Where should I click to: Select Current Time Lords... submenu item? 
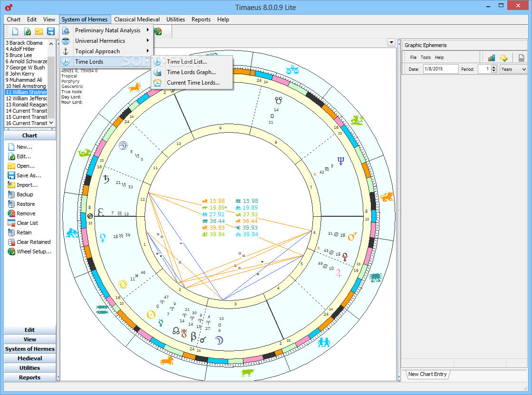(192, 83)
